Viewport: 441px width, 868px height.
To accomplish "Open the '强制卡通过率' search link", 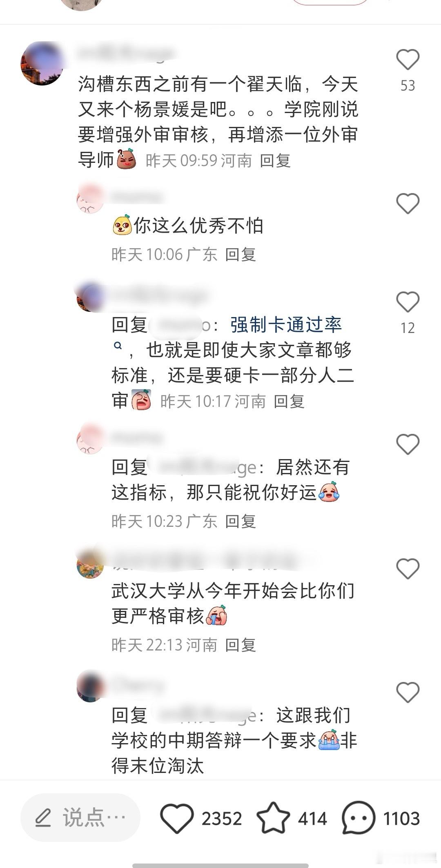I will coord(286,325).
